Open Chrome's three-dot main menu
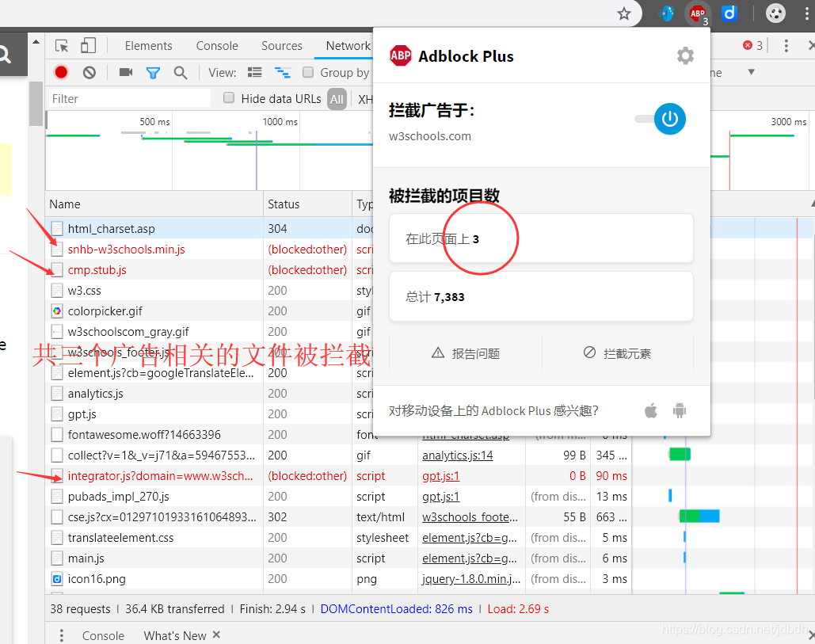Viewport: 815px width, 644px height. 806,13
